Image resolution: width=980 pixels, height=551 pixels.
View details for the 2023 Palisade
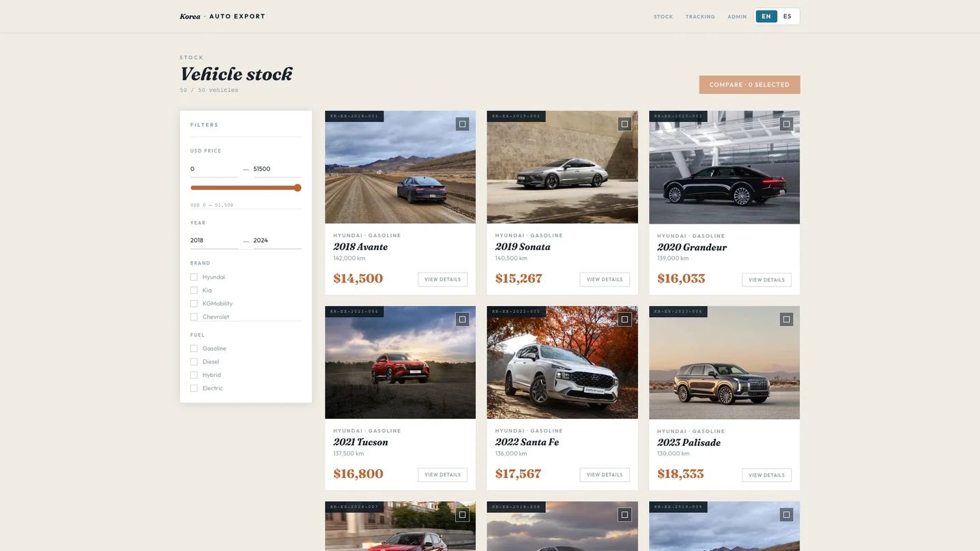[766, 475]
